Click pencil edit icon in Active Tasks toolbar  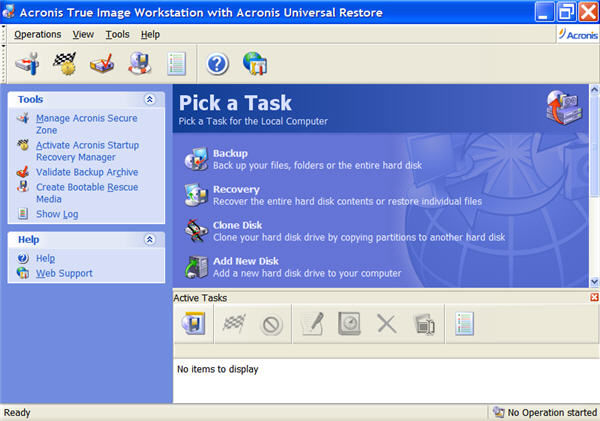pos(312,324)
